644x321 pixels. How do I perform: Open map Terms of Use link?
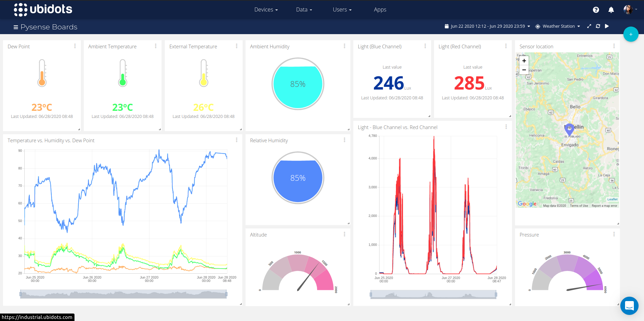tap(579, 206)
